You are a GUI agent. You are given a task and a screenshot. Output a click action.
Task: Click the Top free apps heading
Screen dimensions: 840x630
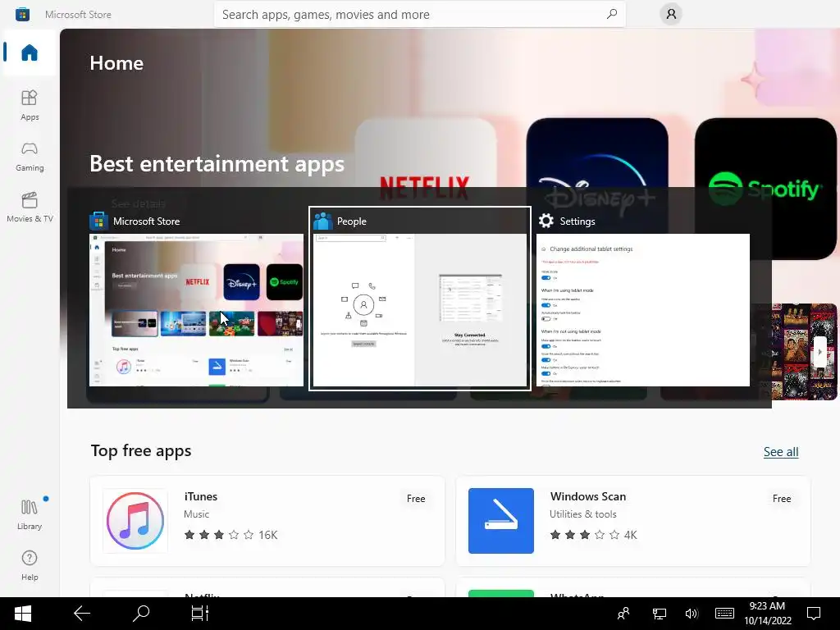tap(141, 451)
